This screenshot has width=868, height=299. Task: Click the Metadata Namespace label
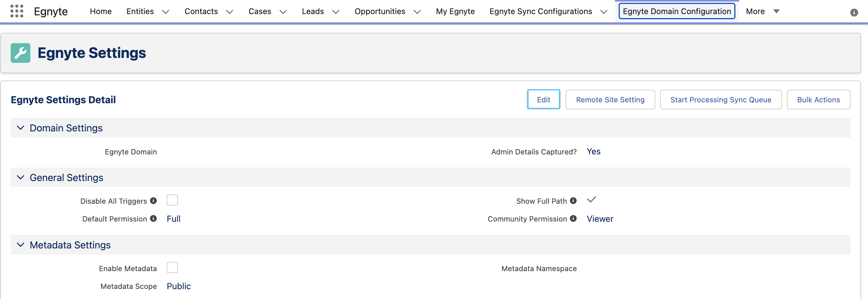point(539,269)
